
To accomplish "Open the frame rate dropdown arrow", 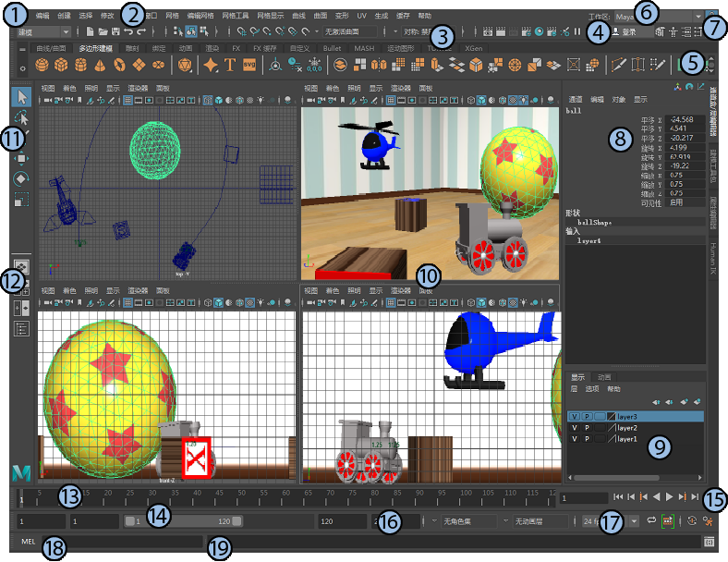I will (x=634, y=521).
